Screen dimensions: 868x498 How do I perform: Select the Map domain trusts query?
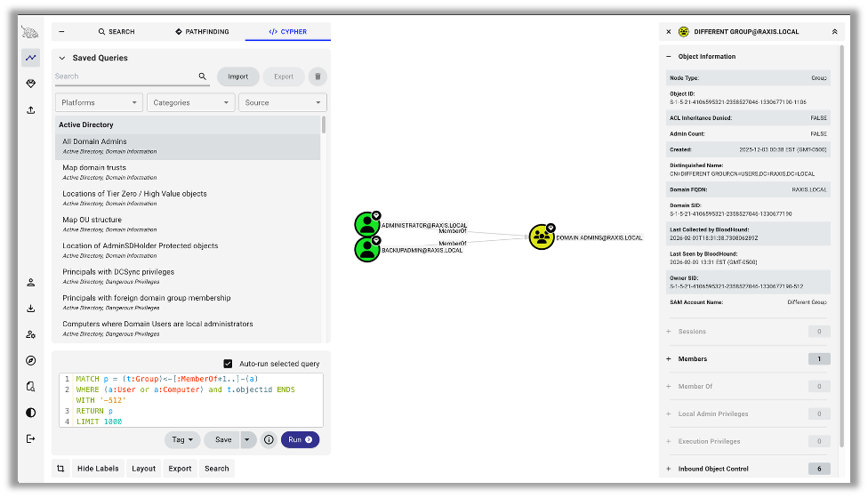click(x=188, y=173)
